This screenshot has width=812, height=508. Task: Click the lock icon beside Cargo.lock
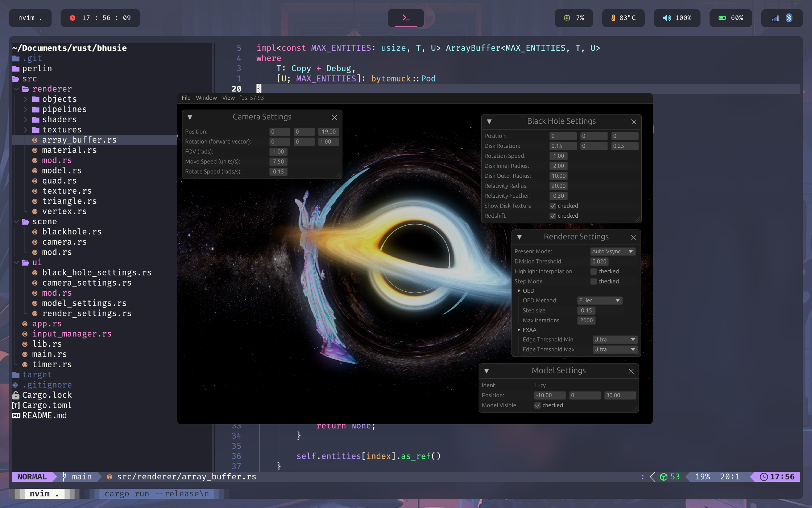click(x=16, y=395)
